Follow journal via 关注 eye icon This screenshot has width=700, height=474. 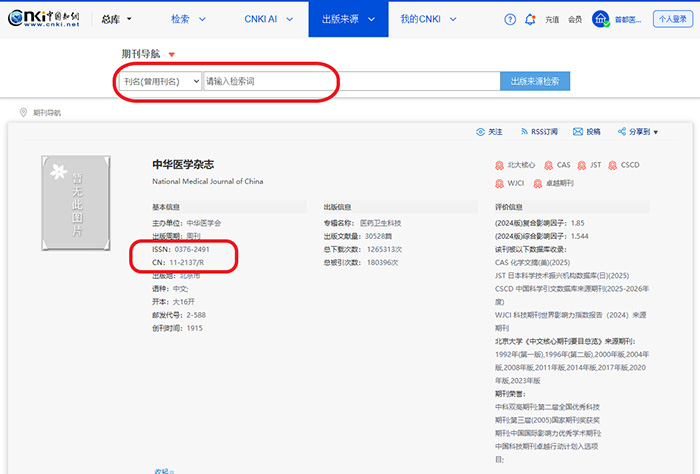(481, 132)
